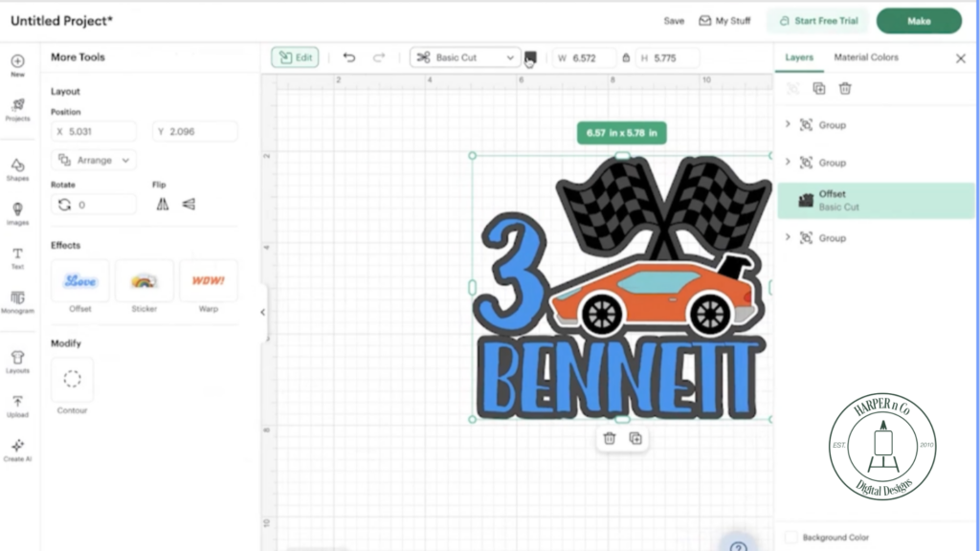This screenshot has height=551, width=980.
Task: Switch to the Material Colors tab
Action: [864, 57]
